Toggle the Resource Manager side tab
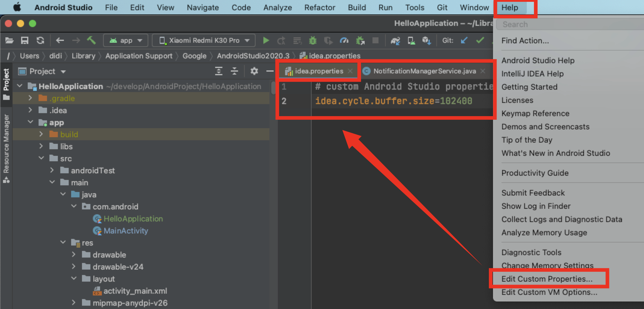644x309 pixels. click(x=6, y=148)
